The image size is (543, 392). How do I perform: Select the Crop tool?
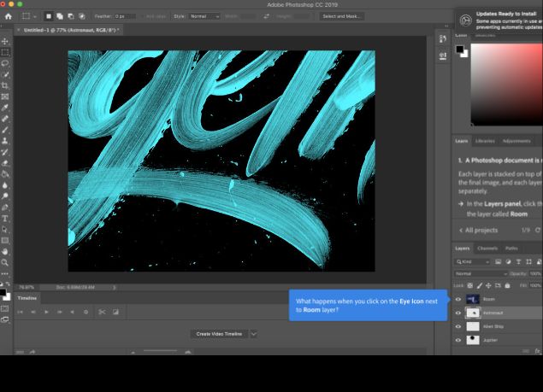coord(5,85)
